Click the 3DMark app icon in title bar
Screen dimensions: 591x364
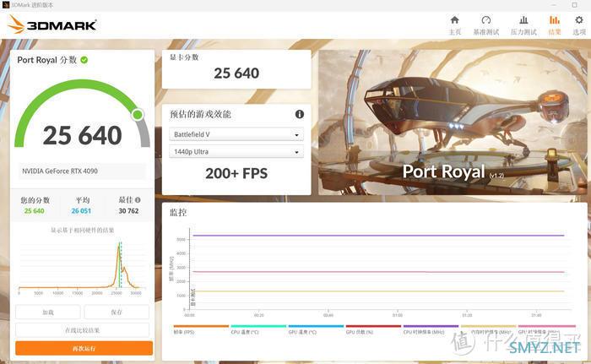[5, 5]
